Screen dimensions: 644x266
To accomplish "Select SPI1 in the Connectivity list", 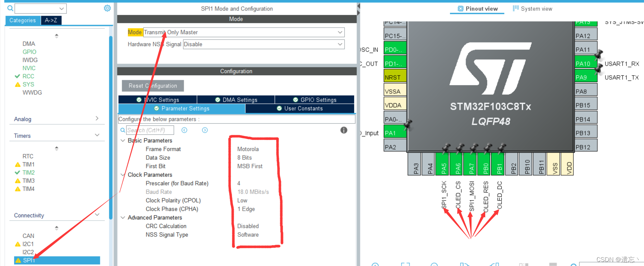I will pos(57,260).
